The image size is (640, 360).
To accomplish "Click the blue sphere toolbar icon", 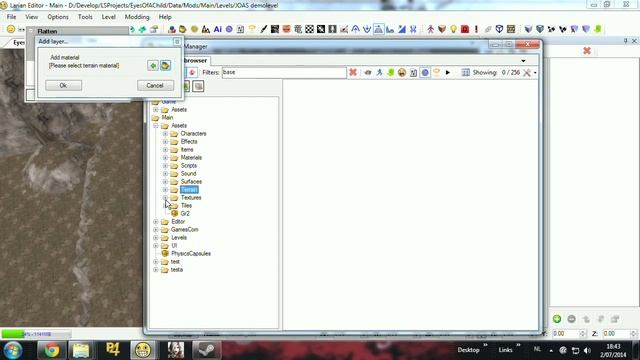I will coord(229,29).
